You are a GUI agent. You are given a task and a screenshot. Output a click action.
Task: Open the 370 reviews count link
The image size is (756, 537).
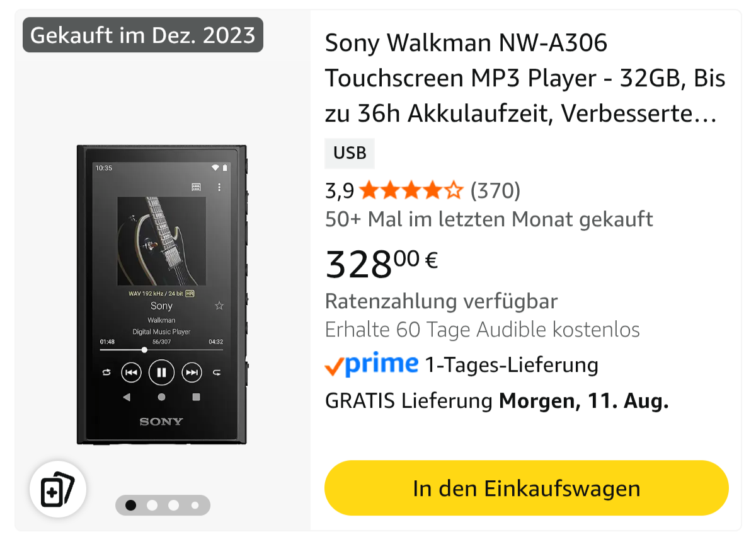(495, 190)
